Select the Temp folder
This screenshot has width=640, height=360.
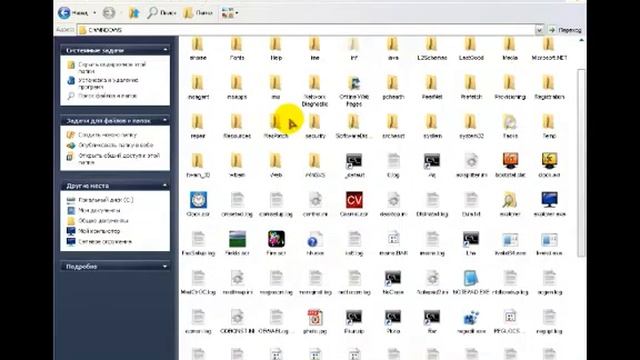pos(549,127)
